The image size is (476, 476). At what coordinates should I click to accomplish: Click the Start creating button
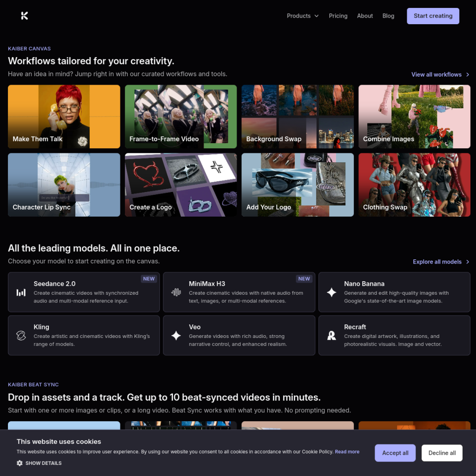point(433,16)
